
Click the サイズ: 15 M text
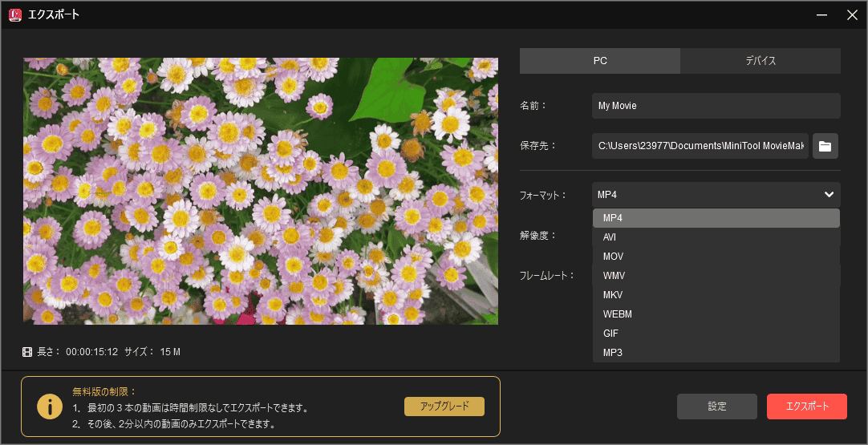(x=152, y=352)
